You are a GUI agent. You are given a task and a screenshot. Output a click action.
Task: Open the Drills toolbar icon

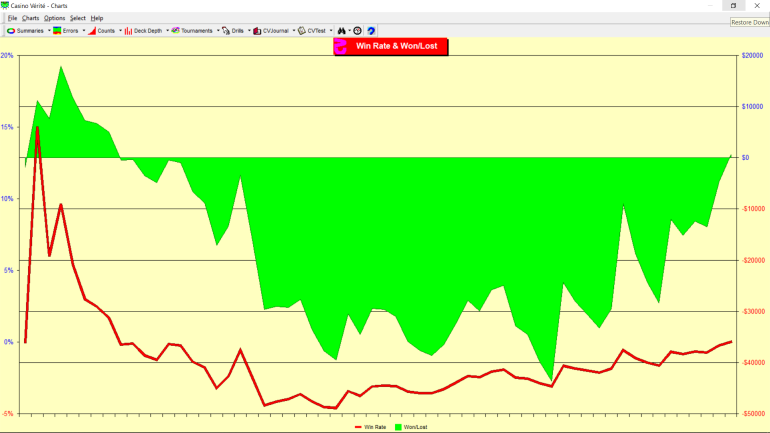pos(226,31)
